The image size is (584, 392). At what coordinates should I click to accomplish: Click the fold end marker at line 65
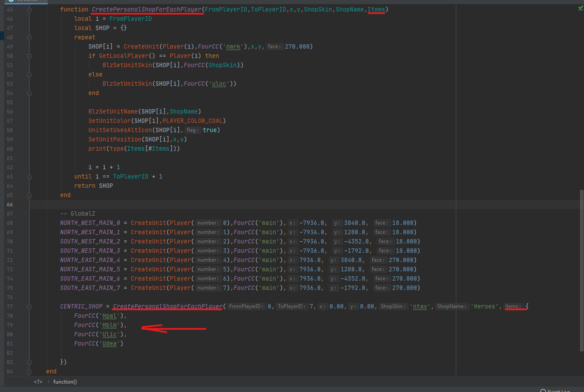pos(29,195)
